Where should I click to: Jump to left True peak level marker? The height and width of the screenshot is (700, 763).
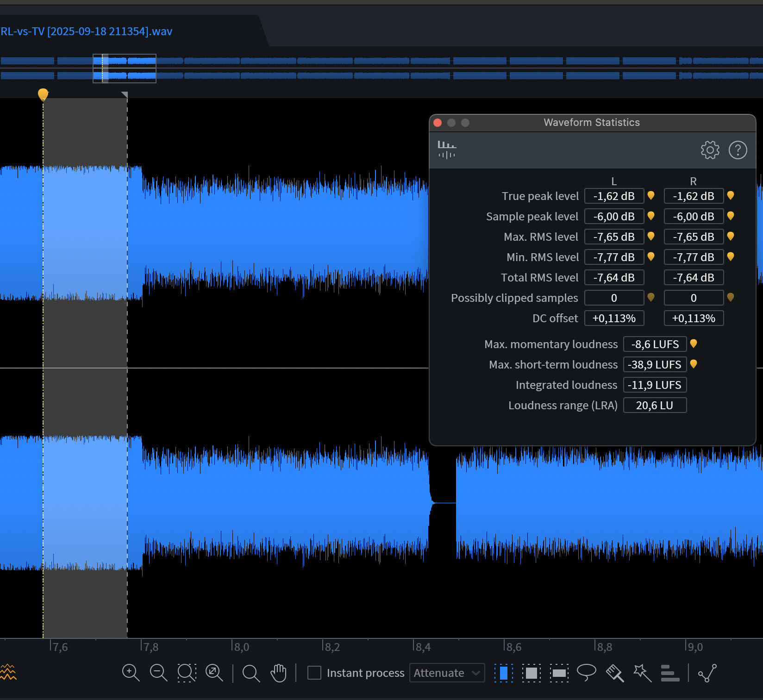(x=651, y=196)
